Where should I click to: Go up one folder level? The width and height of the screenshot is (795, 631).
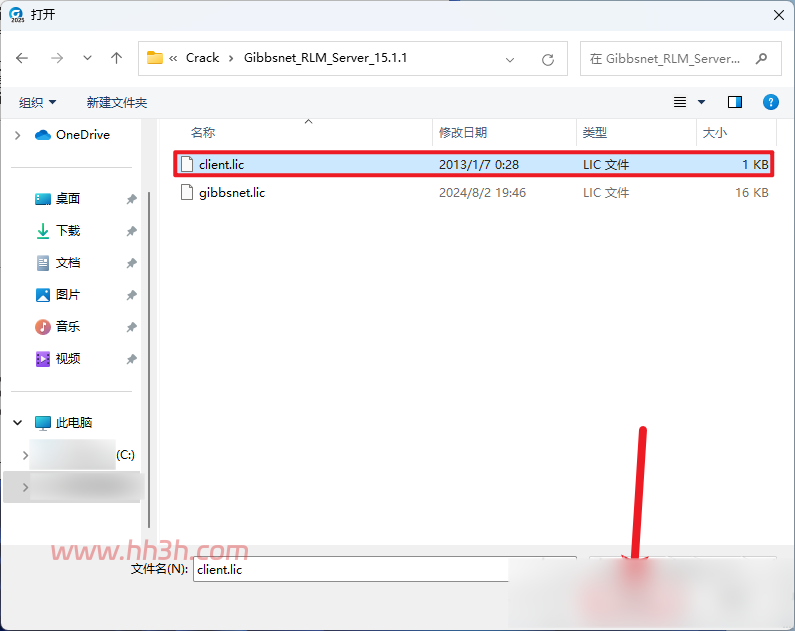tap(117, 58)
